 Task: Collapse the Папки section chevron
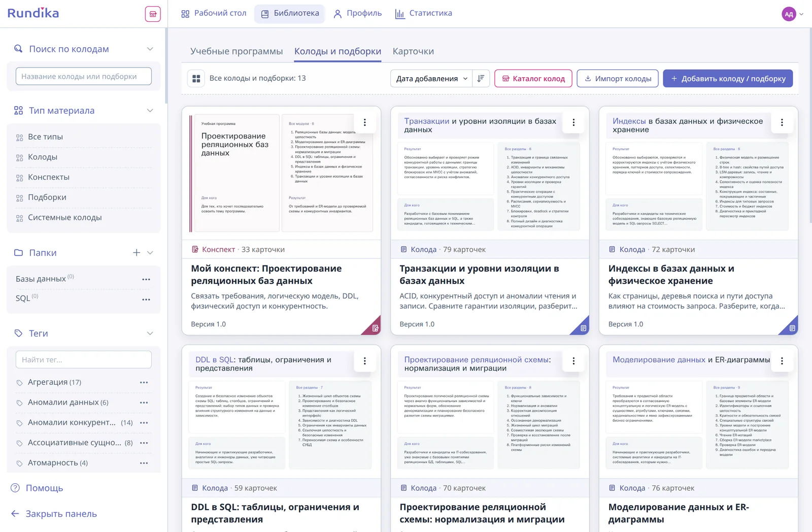pyautogui.click(x=150, y=253)
